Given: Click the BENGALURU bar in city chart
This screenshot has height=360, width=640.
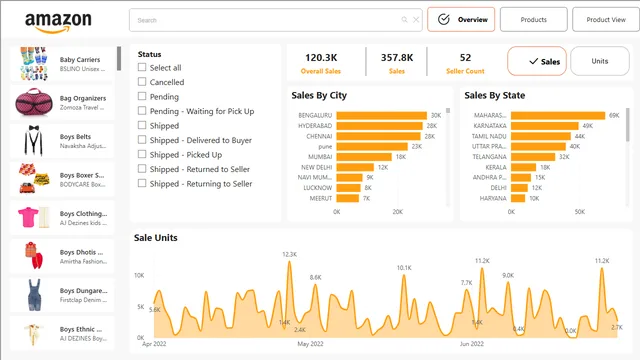Looking at the screenshot, I should [x=381, y=116].
